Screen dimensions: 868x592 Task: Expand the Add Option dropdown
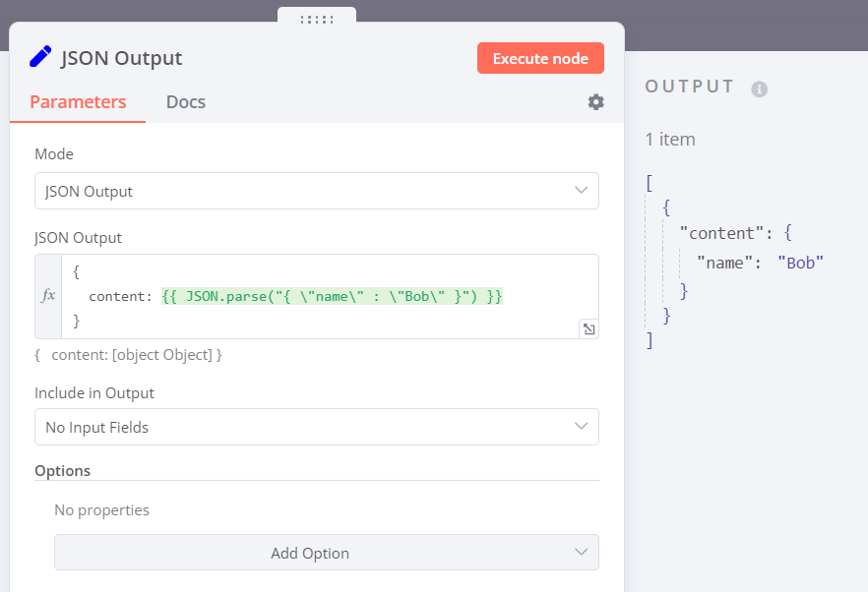coord(327,552)
